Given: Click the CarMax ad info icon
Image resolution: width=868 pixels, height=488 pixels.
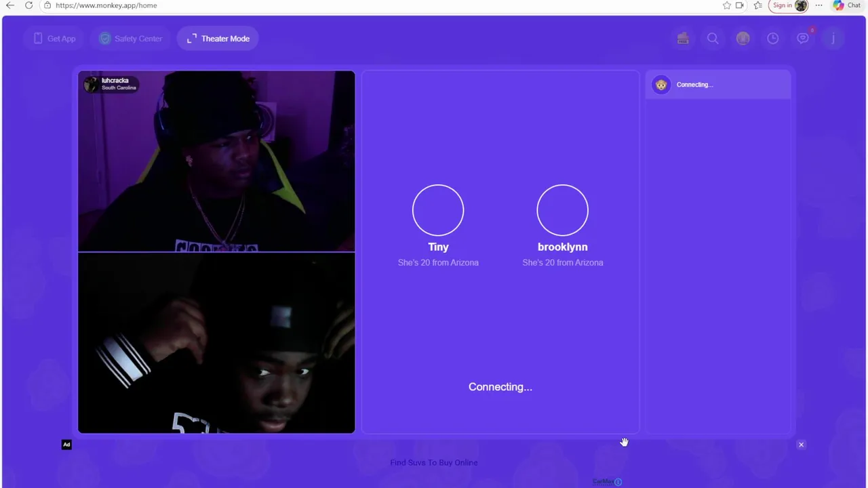Looking at the screenshot, I should pyautogui.click(x=618, y=482).
